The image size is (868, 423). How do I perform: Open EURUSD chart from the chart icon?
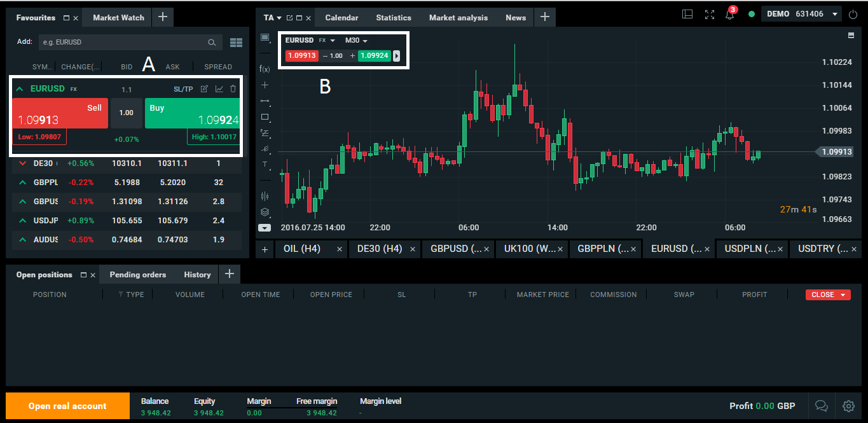pos(219,89)
